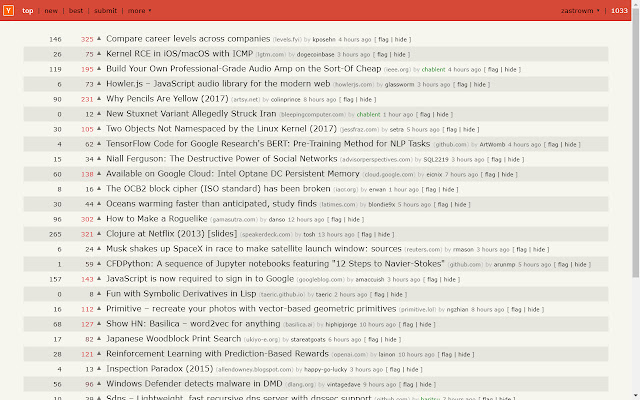
Task: Upvote 'Compare career levels across companies'
Action: point(99,38)
